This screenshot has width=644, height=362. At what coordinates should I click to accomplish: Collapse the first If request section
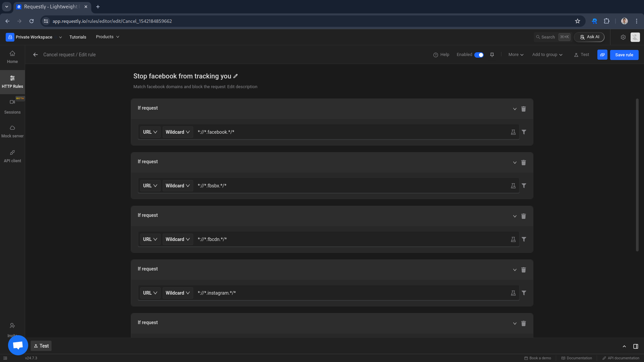[x=514, y=109]
